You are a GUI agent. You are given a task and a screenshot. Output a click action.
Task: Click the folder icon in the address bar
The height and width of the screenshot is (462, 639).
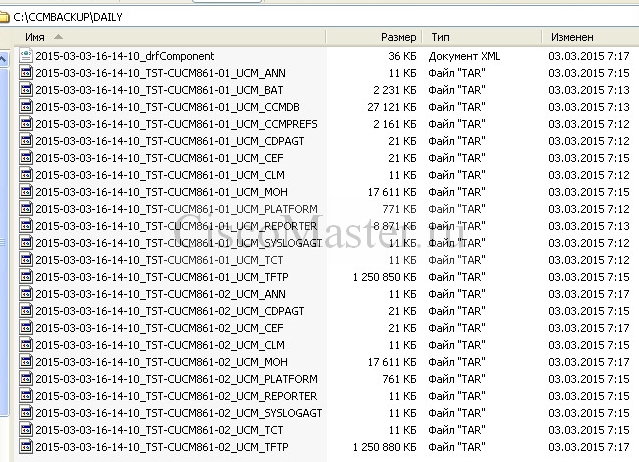pyautogui.click(x=4, y=17)
